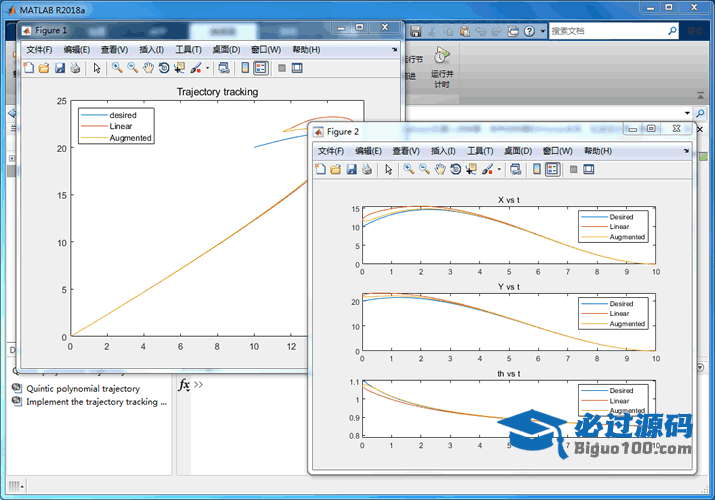
Task: Click the Command Window fx prompt
Action: coord(184,385)
